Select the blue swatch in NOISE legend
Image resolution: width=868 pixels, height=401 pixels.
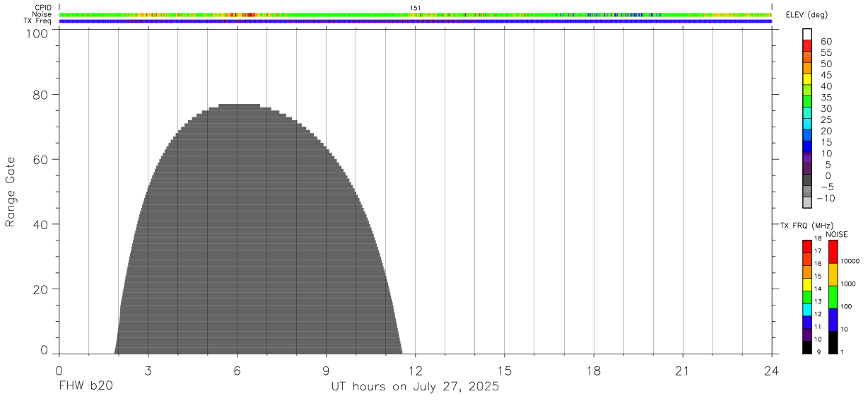click(x=833, y=320)
